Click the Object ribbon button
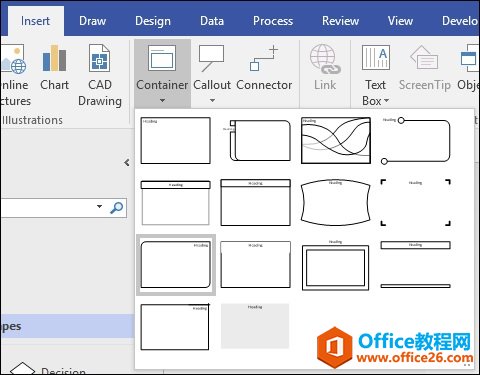480x375 pixels. click(469, 68)
